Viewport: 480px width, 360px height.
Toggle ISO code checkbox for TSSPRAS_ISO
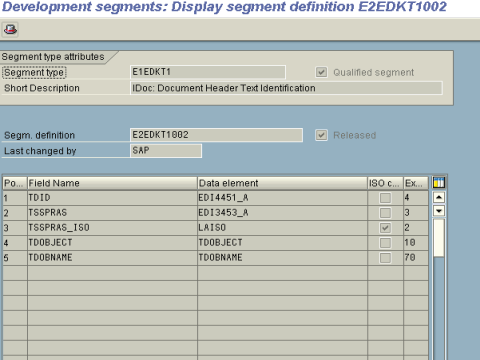pos(385,228)
